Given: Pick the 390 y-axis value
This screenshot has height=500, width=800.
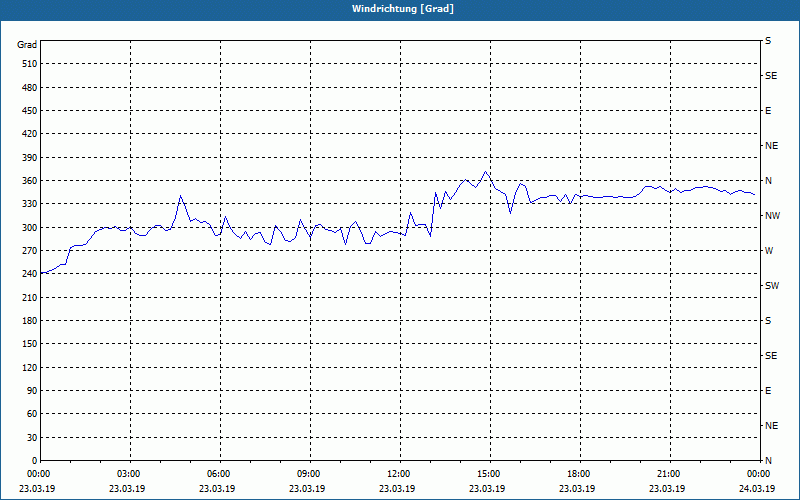Looking at the screenshot, I should tap(30, 158).
